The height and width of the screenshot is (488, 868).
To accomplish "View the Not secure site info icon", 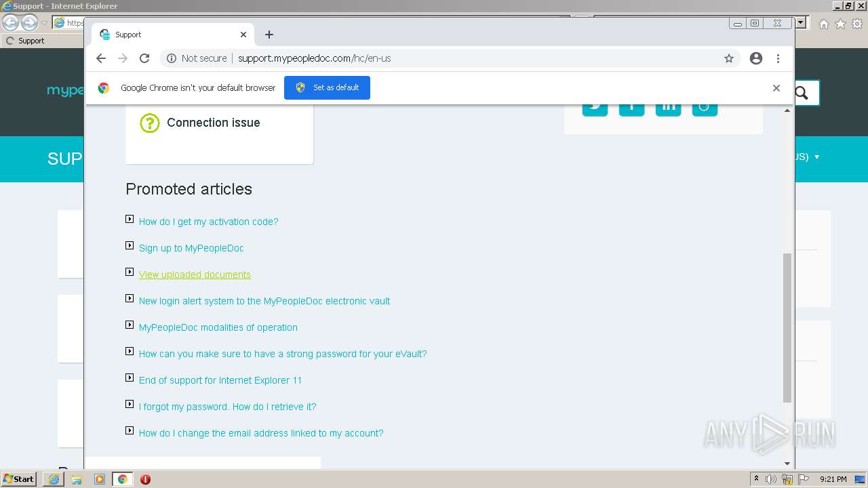I will pos(172,58).
